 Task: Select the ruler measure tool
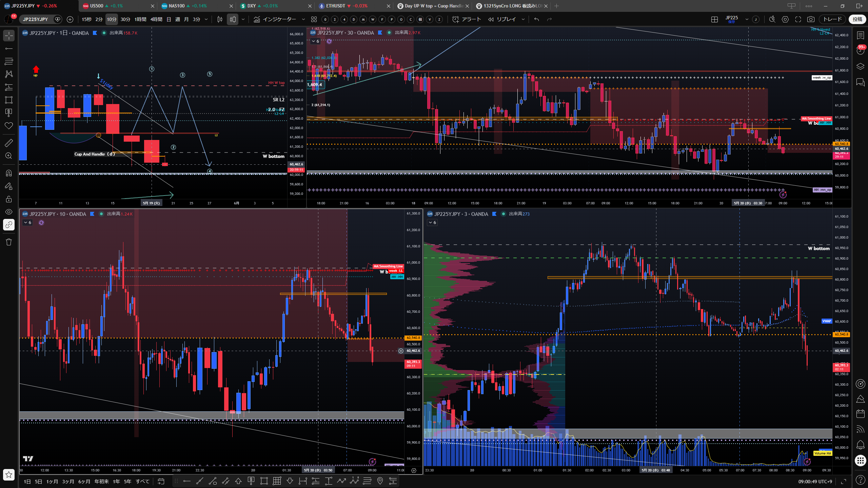tap(9, 143)
